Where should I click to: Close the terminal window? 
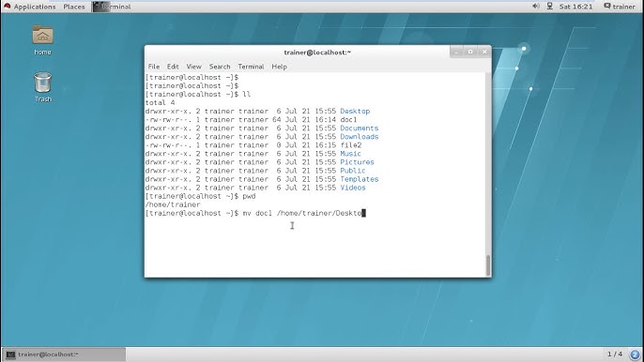click(x=484, y=52)
